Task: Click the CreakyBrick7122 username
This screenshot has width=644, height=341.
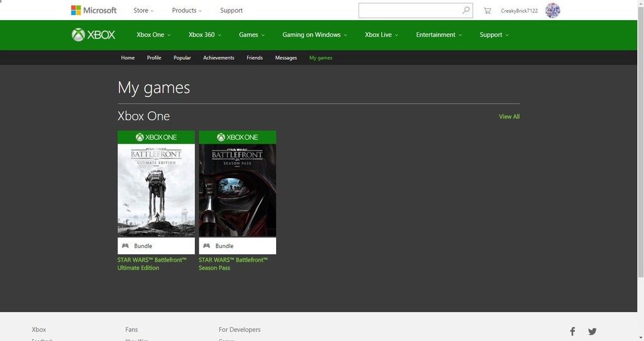Action: pos(519,11)
